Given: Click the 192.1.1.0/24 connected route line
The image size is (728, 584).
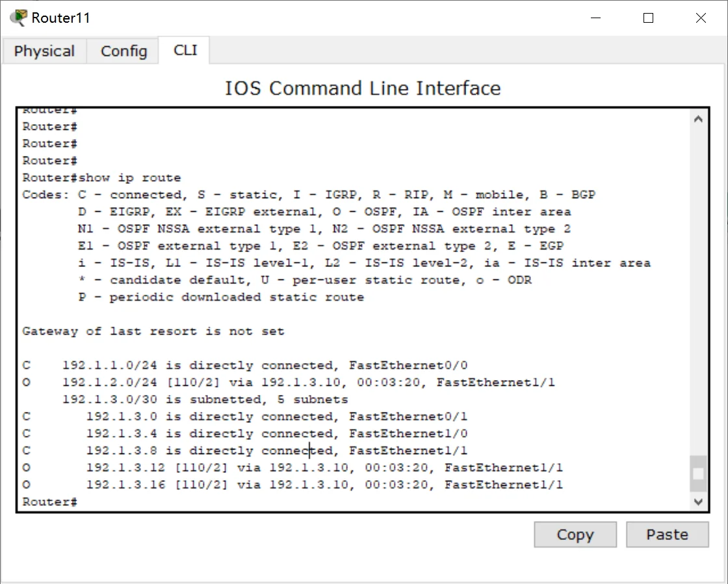Looking at the screenshot, I should [244, 366].
